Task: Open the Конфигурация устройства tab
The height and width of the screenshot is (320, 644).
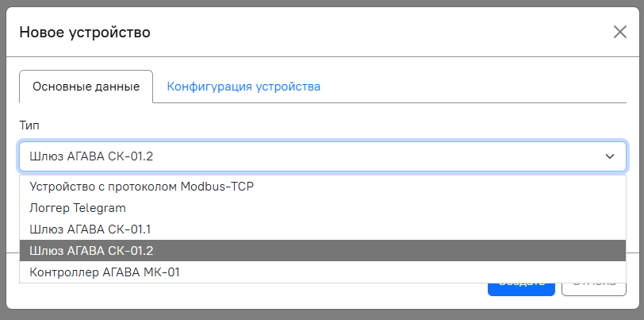Action: pos(243,87)
